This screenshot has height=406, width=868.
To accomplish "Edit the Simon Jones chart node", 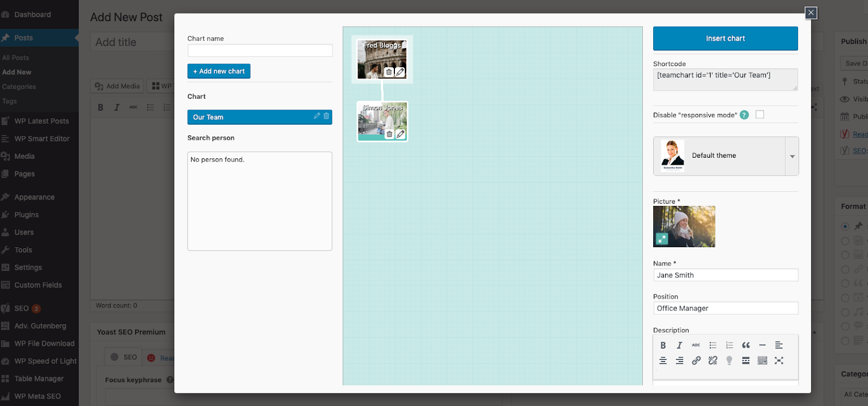I will (x=400, y=134).
